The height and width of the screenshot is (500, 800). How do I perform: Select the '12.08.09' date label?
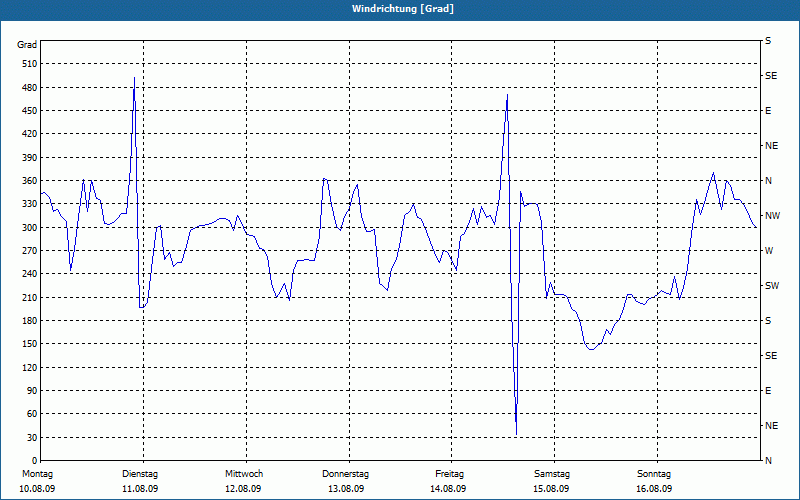[243, 489]
